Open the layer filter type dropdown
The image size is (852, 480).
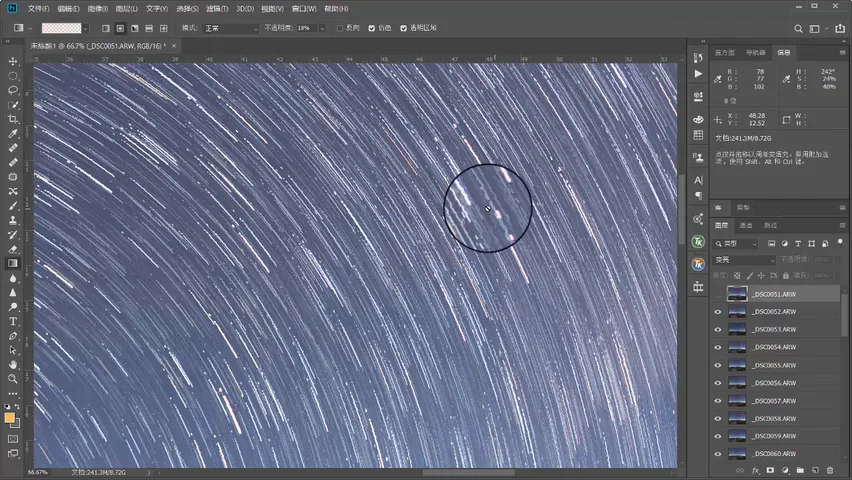click(736, 244)
